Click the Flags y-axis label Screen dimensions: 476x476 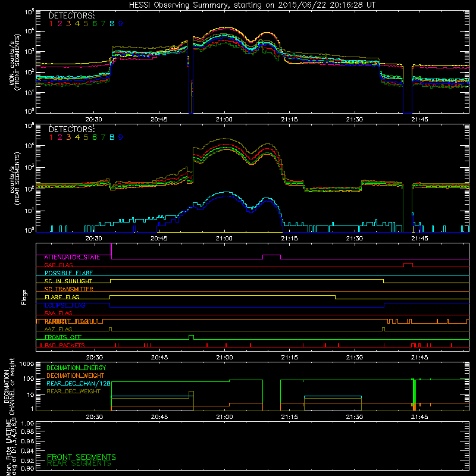pyautogui.click(x=24, y=297)
